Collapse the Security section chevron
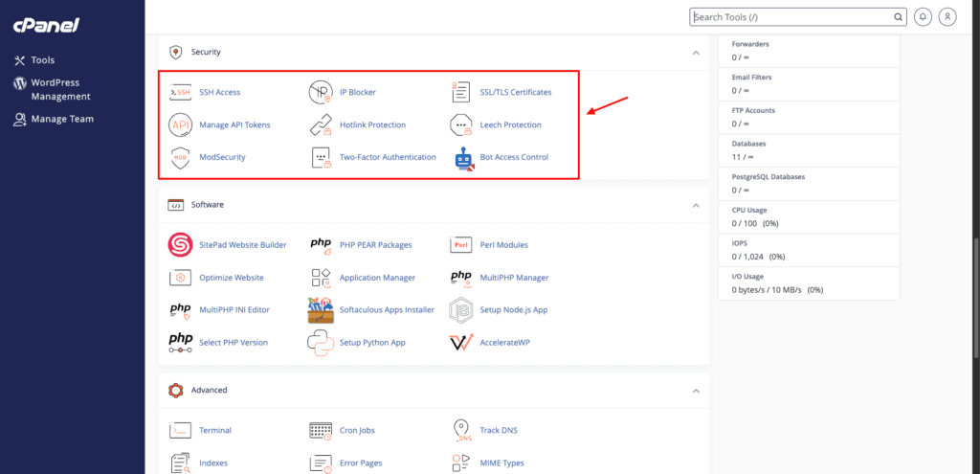 [696, 53]
